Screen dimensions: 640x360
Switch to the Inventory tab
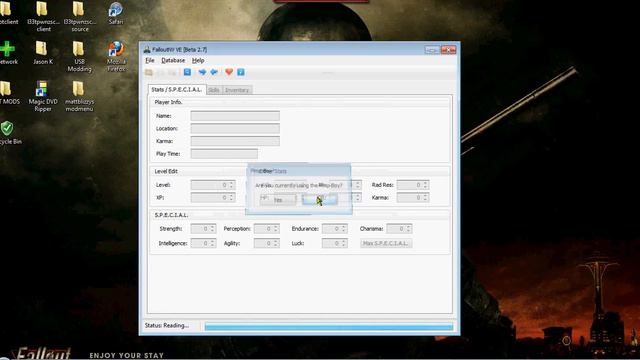(237, 90)
